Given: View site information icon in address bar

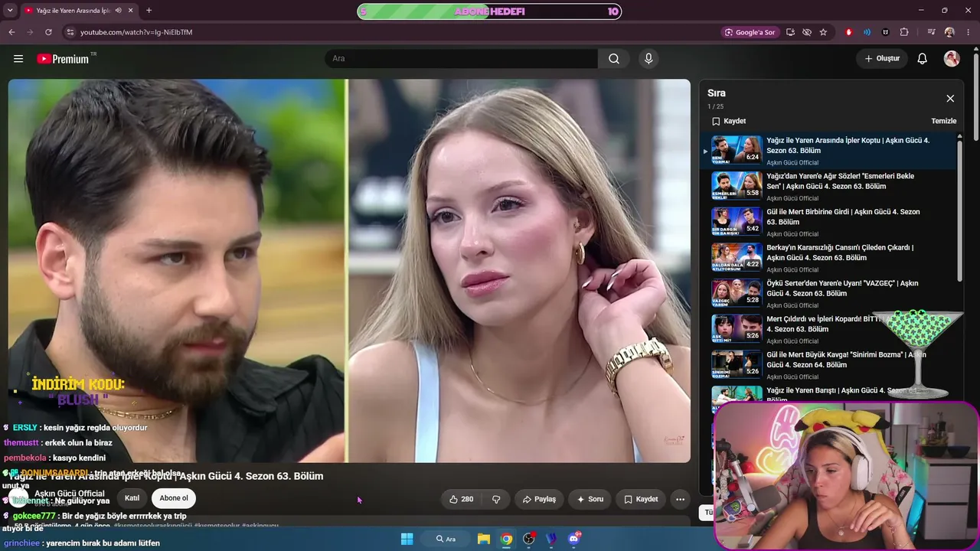Looking at the screenshot, I should 70,32.
